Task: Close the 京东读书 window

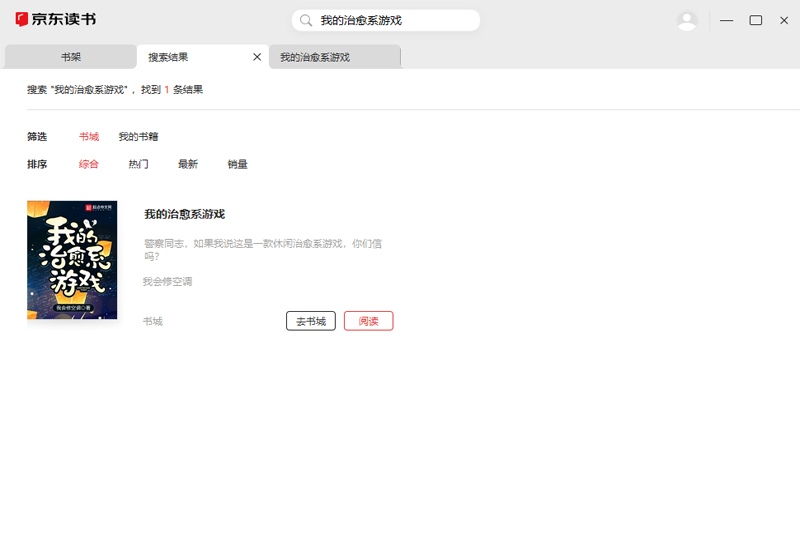Action: (x=785, y=20)
